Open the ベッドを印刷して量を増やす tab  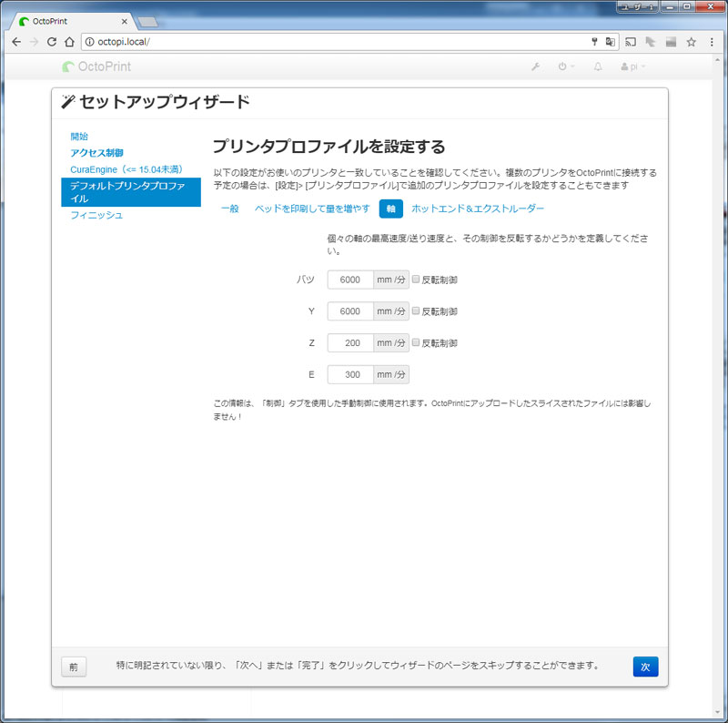(312, 209)
